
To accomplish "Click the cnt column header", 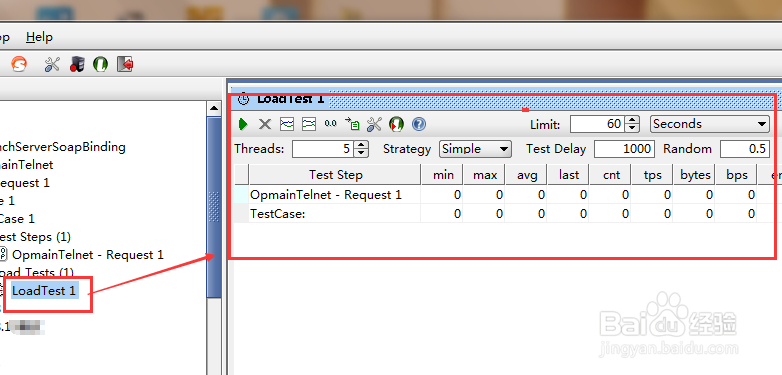I will pyautogui.click(x=610, y=175).
